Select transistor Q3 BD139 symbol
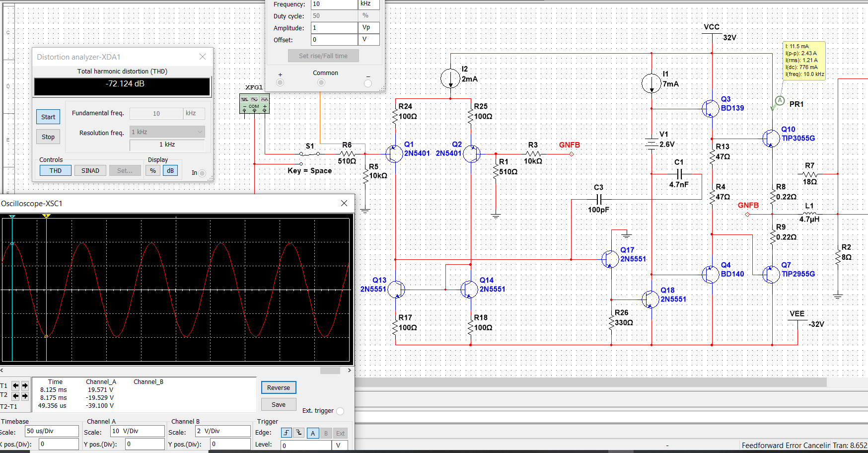Viewport: 868px width, 453px height. 710,108
